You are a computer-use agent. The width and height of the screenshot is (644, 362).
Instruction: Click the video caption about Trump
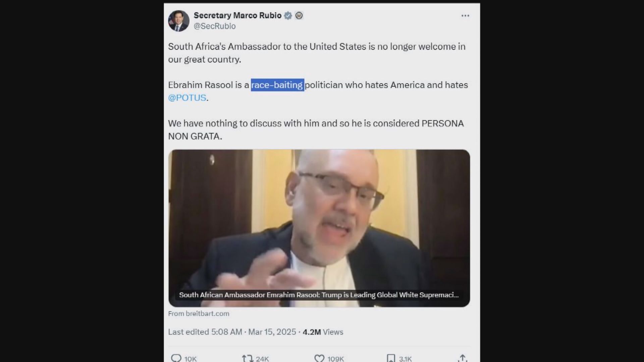319,295
